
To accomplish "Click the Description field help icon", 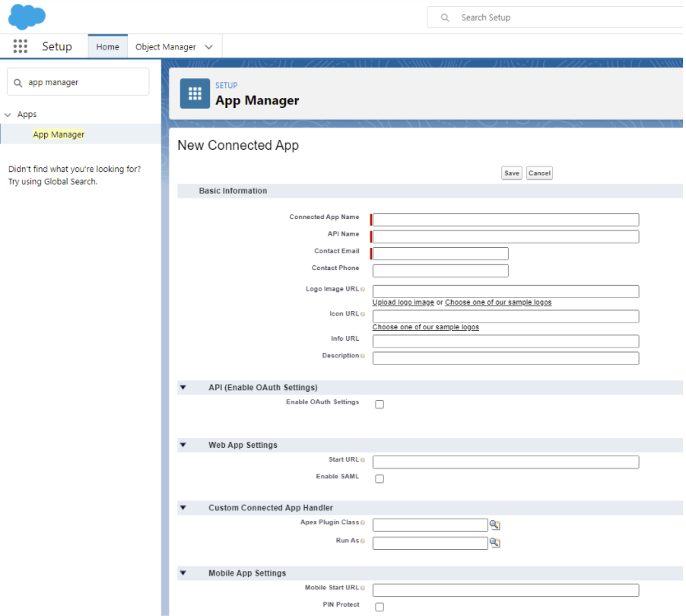I will [363, 356].
